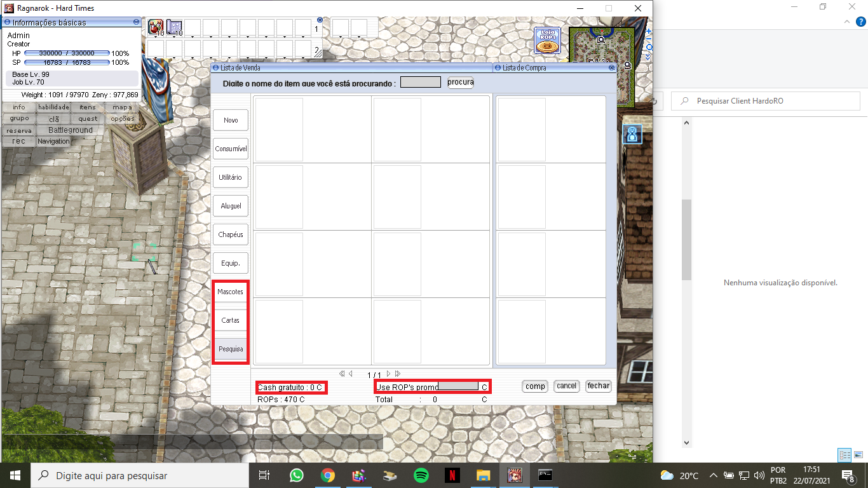
Task: Open the itens inventory menu button
Action: coord(88,107)
